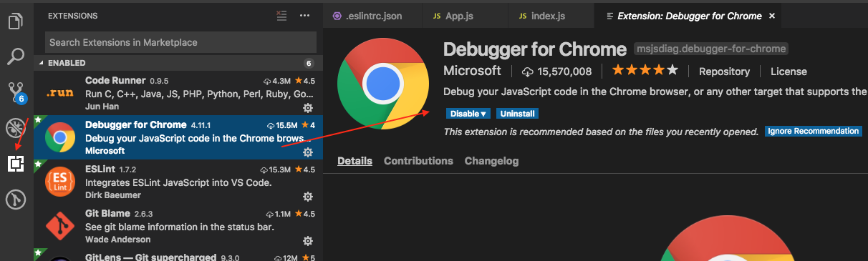The image size is (868, 261).
Task: Open the Git Blame manage gear
Action: (x=308, y=240)
